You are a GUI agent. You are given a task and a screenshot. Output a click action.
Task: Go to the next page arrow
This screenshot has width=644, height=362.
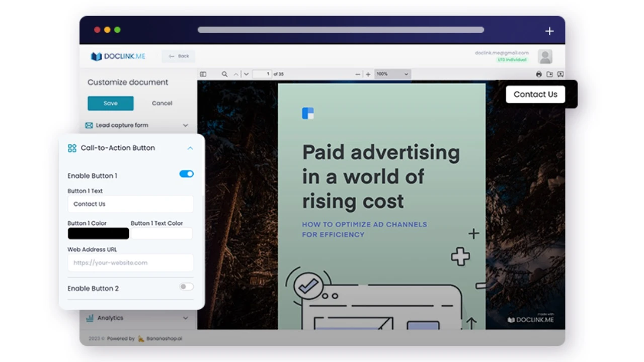[x=246, y=74]
